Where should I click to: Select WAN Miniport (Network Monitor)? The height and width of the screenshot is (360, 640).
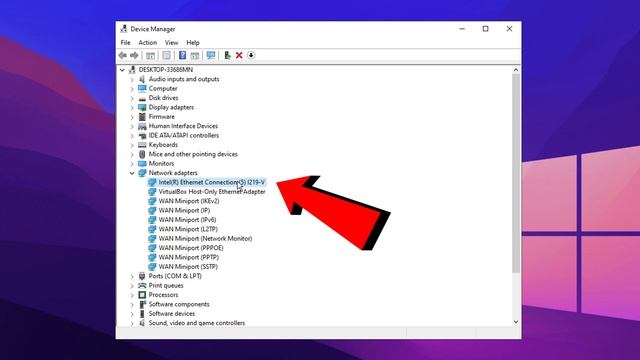[205, 239]
